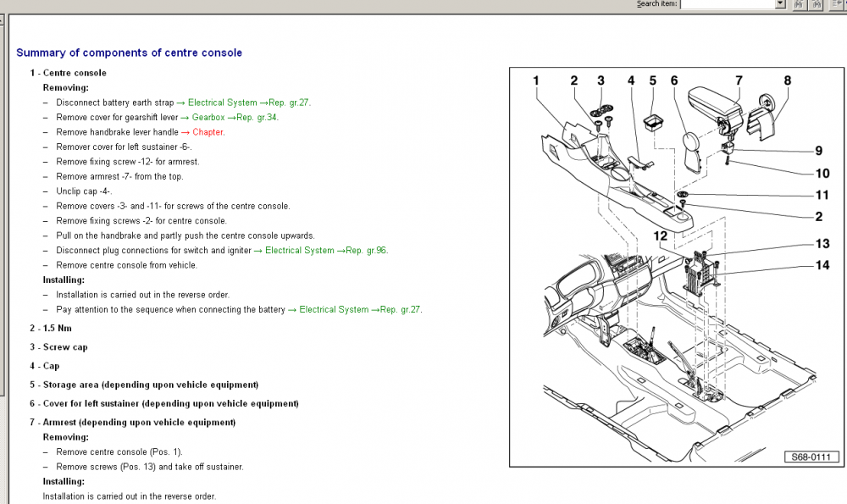Click the centre console exploded diagram
Image resolution: width=847 pixels, height=504 pixels.
(676, 268)
